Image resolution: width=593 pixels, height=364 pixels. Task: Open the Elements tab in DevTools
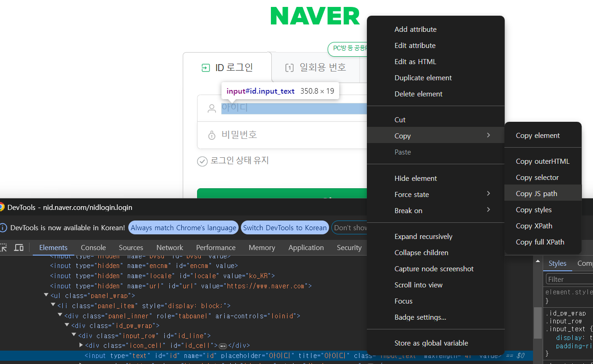[x=54, y=248]
